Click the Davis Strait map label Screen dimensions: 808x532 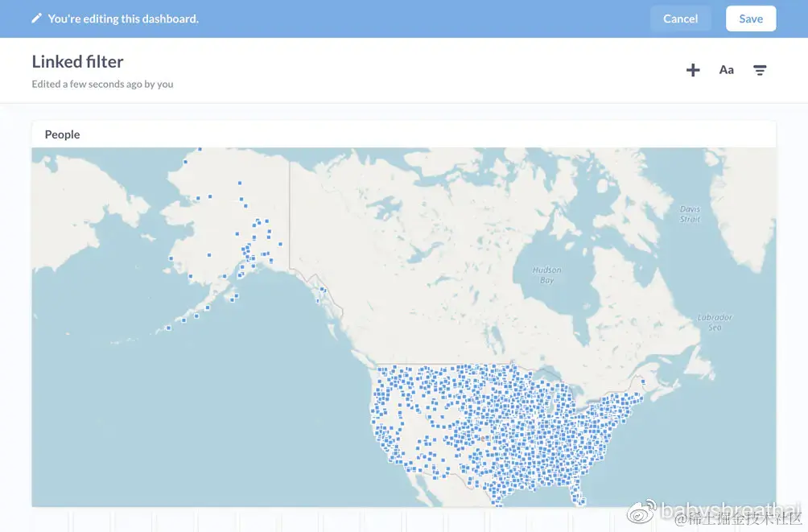(x=690, y=214)
